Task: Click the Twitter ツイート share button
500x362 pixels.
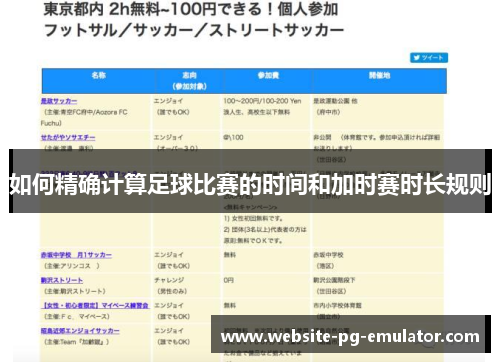Action: (429, 58)
